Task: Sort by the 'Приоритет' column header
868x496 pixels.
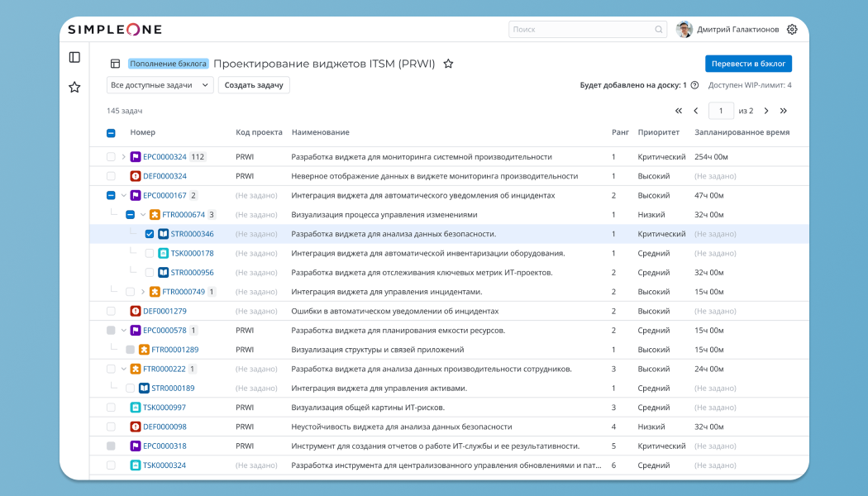Action: tap(658, 132)
